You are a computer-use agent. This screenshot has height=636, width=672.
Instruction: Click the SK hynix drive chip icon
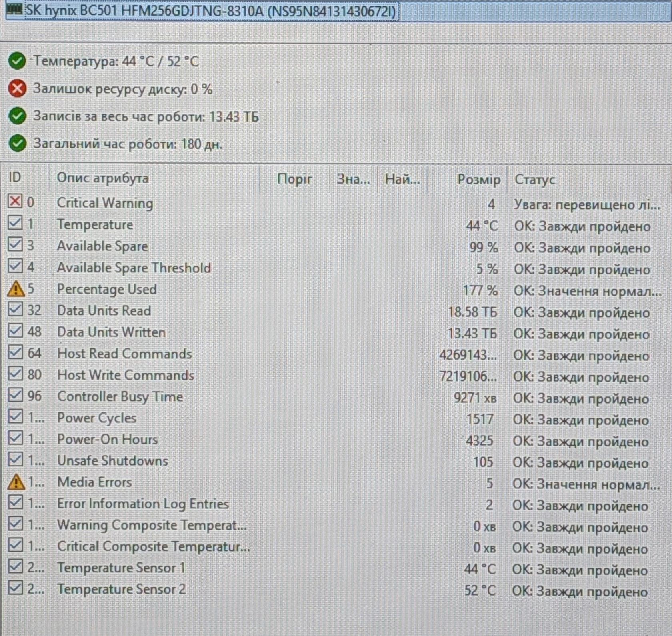click(x=14, y=10)
